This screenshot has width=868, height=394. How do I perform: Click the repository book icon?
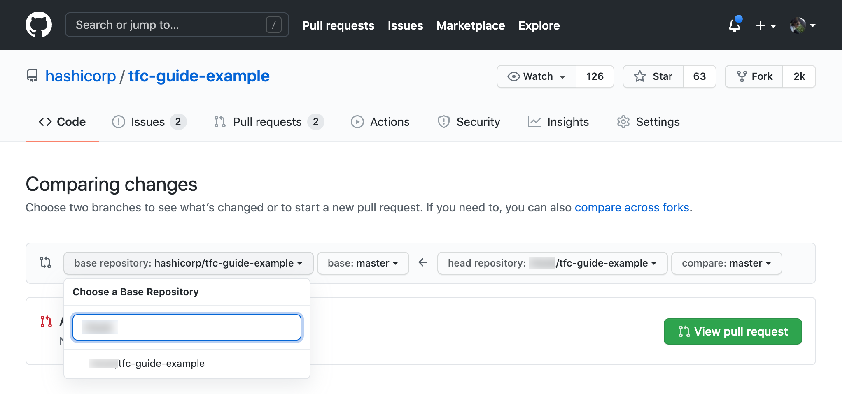[32, 76]
